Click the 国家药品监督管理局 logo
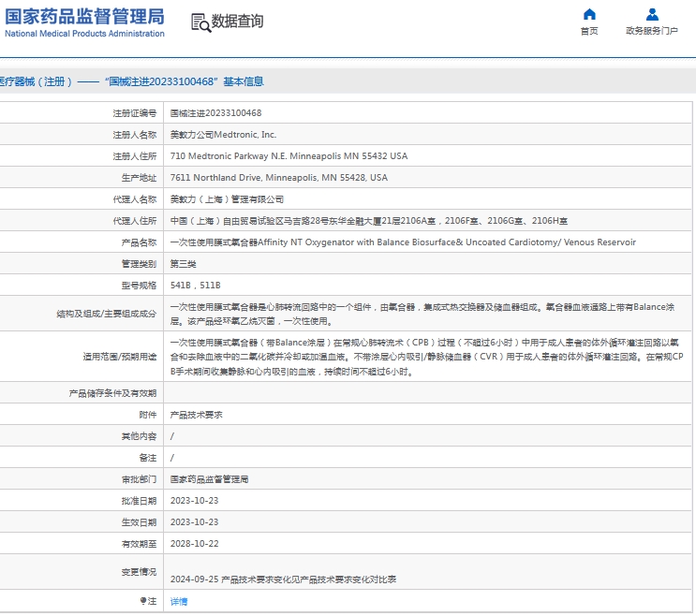 click(84, 17)
